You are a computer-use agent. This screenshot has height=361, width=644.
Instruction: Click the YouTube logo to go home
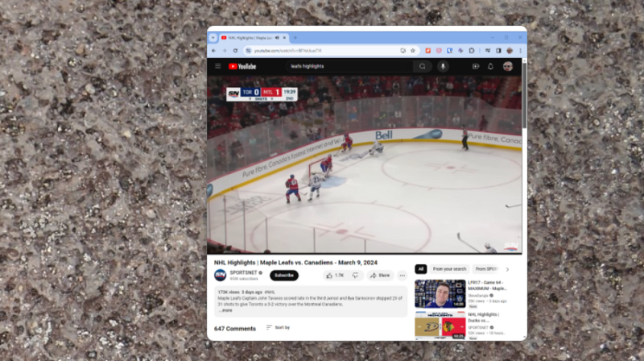[x=242, y=66]
